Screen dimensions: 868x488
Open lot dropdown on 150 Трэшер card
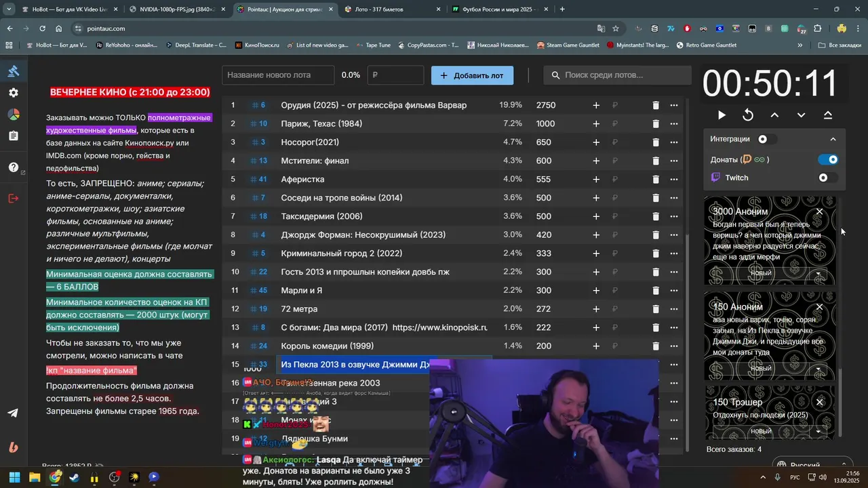pos(818,432)
